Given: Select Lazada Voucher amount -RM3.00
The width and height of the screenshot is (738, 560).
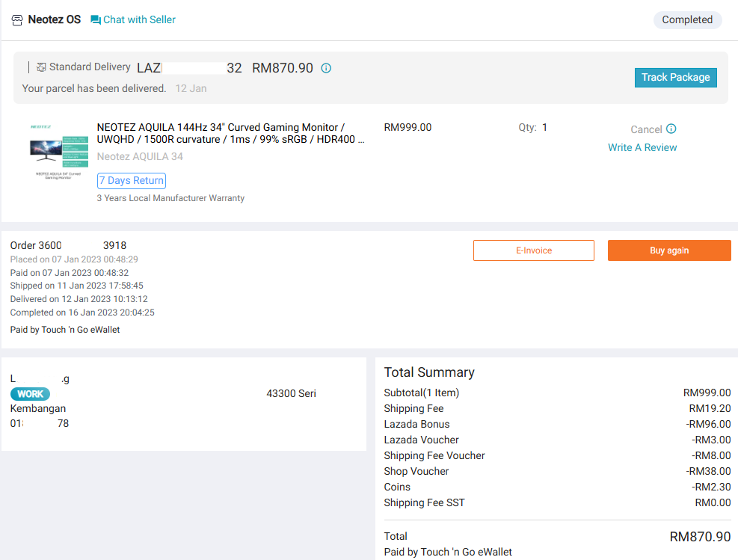Looking at the screenshot, I should [711, 440].
